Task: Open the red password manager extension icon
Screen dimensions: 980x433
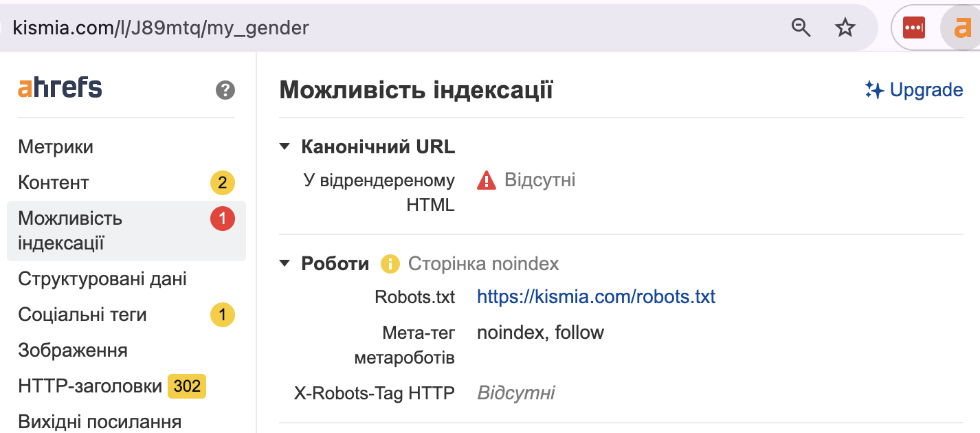Action: tap(913, 27)
